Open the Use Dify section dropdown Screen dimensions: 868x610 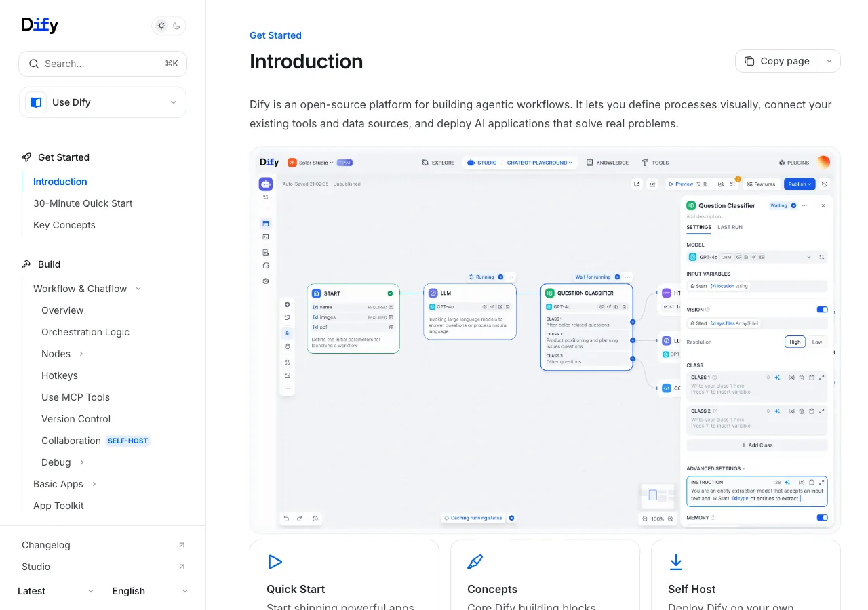pyautogui.click(x=102, y=102)
